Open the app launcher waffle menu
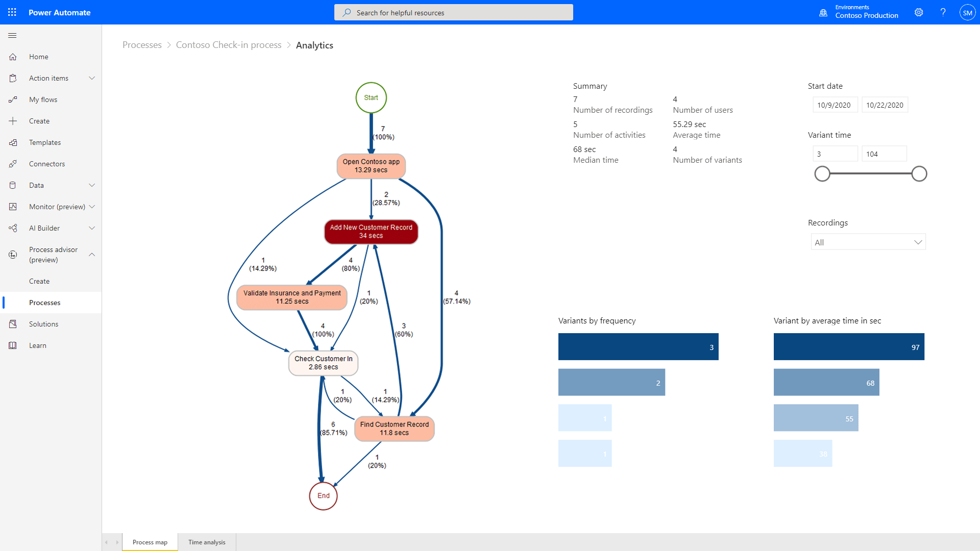Screen dimensions: 980x551 click(x=12, y=12)
